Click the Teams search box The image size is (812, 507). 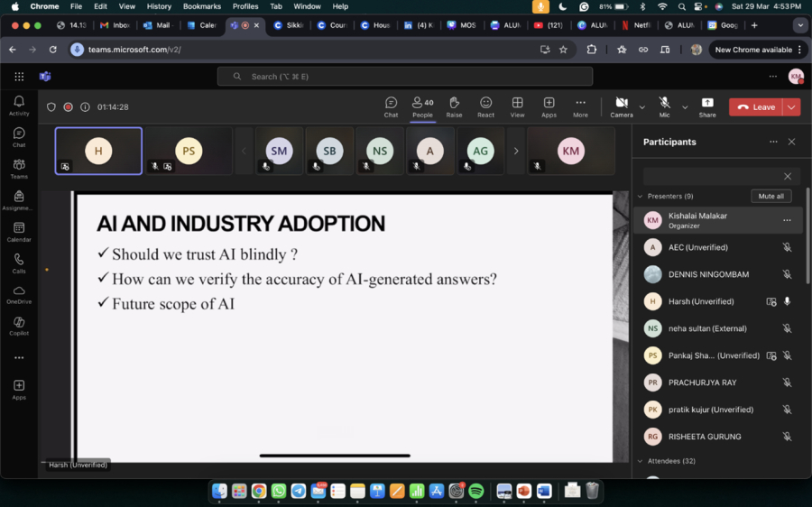405,77
